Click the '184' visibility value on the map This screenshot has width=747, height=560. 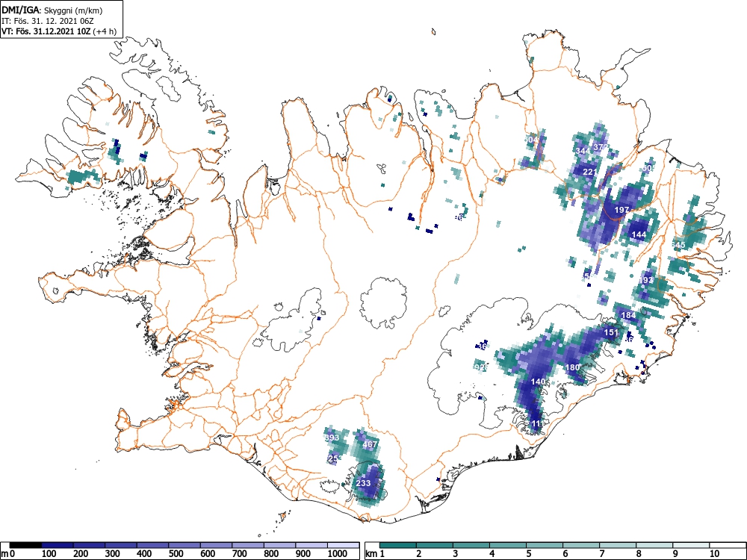tap(629, 315)
